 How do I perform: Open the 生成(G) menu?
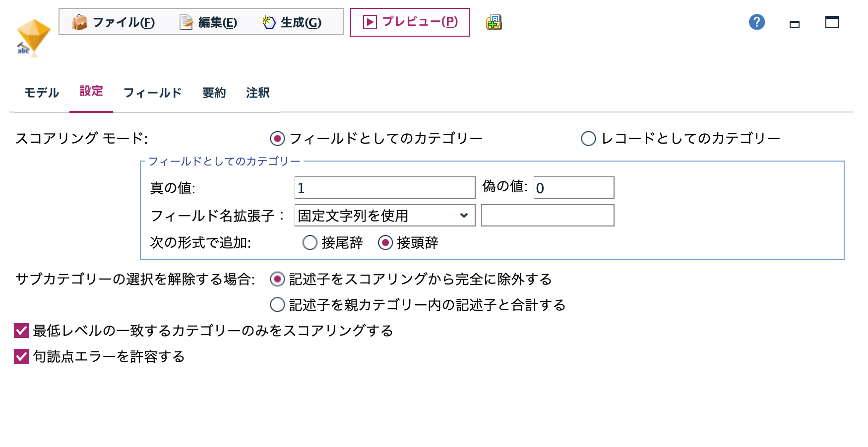(293, 22)
